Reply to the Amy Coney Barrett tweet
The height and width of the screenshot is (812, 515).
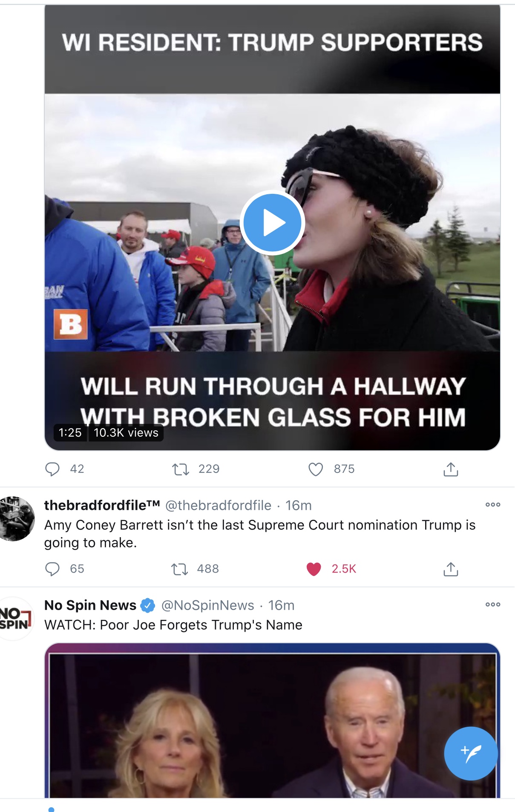coord(52,569)
